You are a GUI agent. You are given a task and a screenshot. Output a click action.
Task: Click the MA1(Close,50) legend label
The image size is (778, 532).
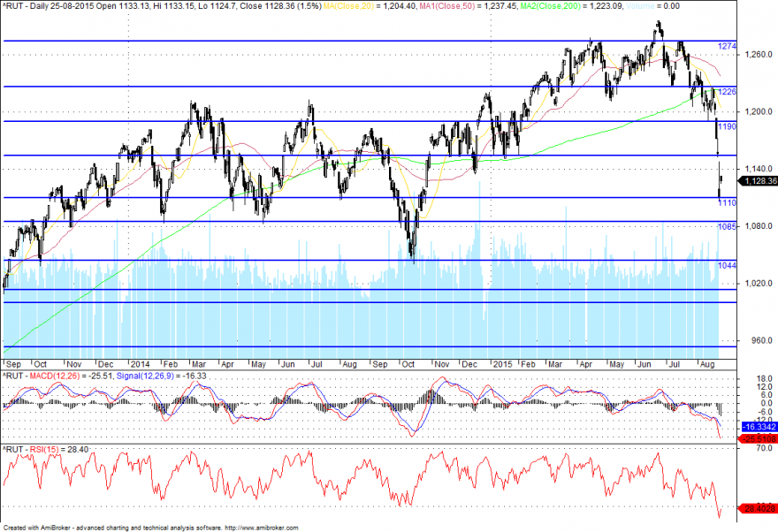(447, 6)
